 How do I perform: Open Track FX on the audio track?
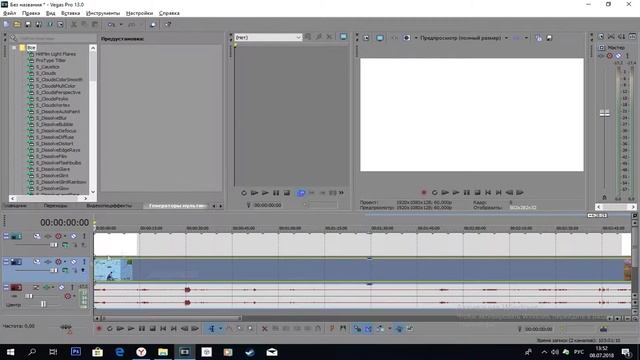point(46,287)
